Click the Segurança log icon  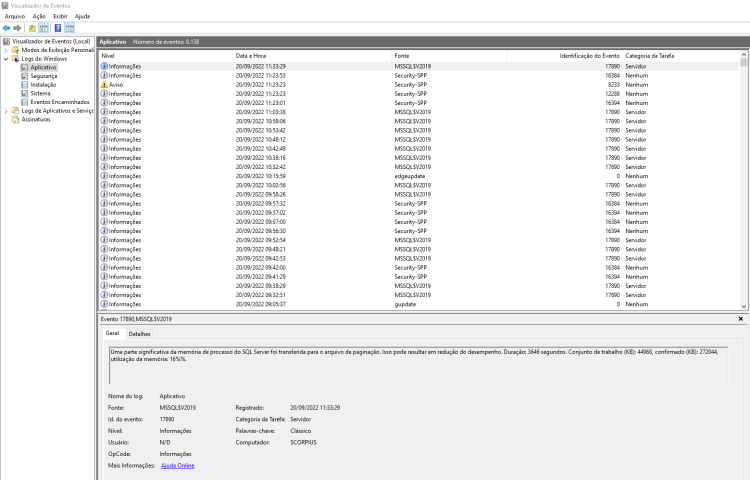[24, 76]
